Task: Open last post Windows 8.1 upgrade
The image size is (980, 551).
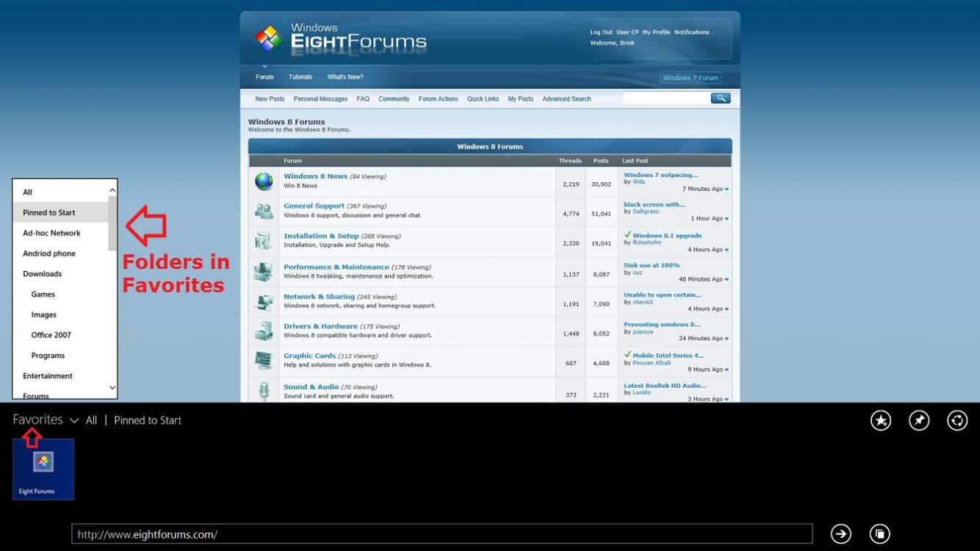Action: (x=667, y=236)
